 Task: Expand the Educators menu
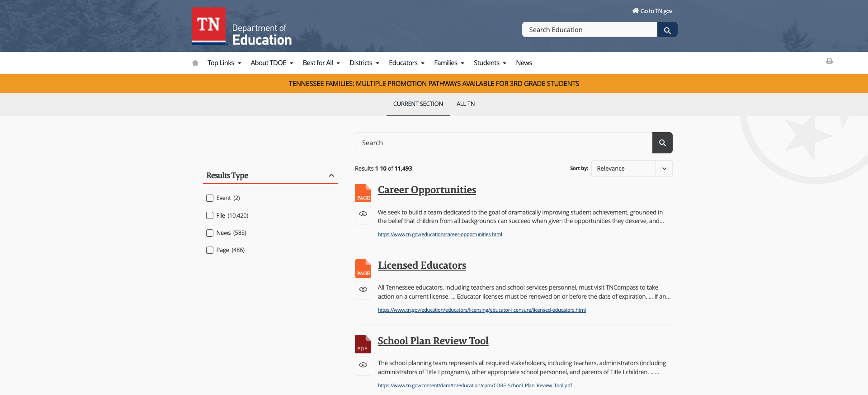[x=407, y=63]
